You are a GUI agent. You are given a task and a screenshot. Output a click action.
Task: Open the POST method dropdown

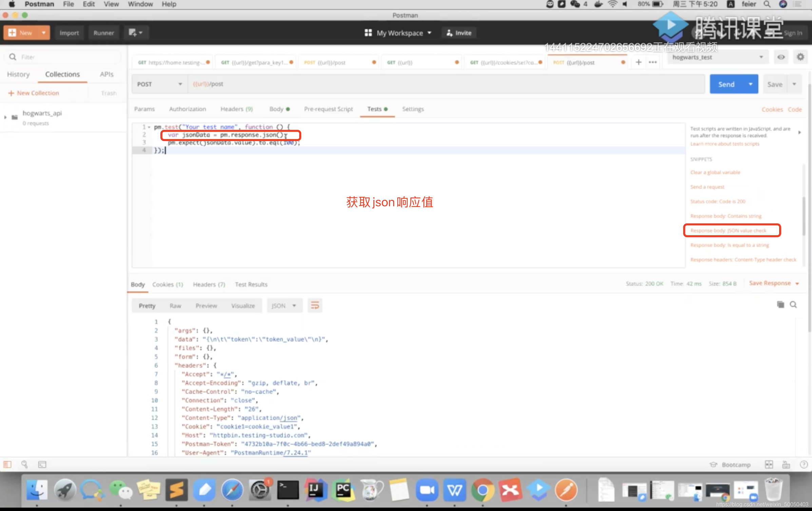click(159, 84)
